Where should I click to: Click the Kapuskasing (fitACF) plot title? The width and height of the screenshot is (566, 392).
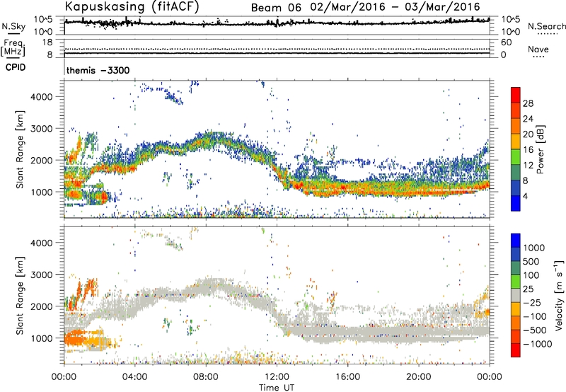pos(132,6)
